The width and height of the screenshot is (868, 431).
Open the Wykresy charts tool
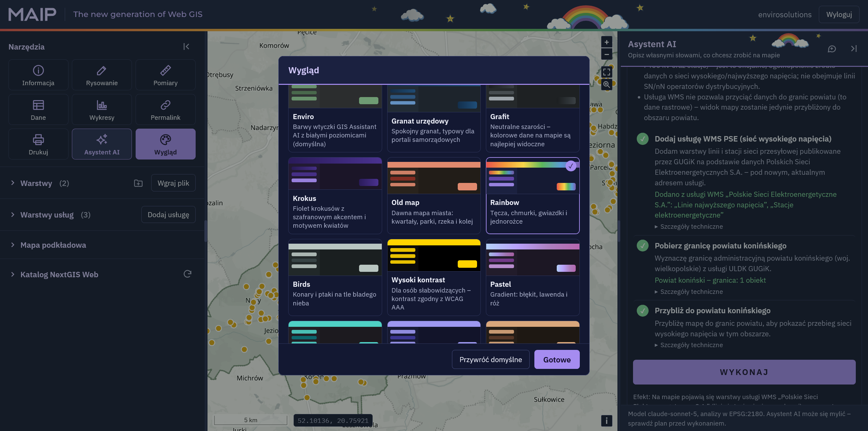102,110
